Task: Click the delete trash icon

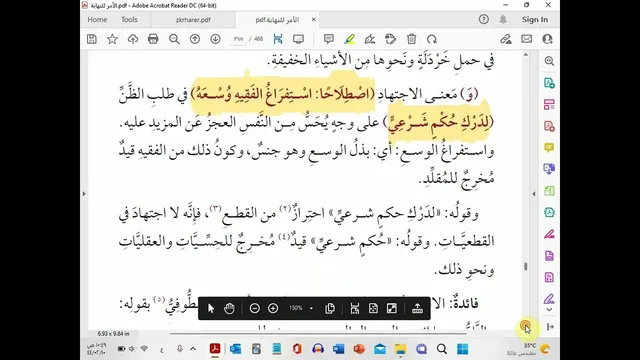Action: tap(411, 39)
